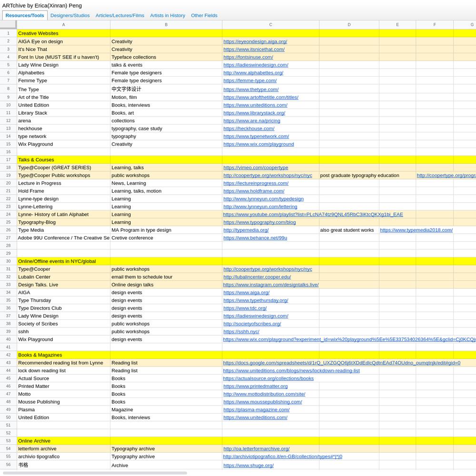476x476 pixels.
Task: Select the 'Online Archive' heading cell
Action: (63, 441)
